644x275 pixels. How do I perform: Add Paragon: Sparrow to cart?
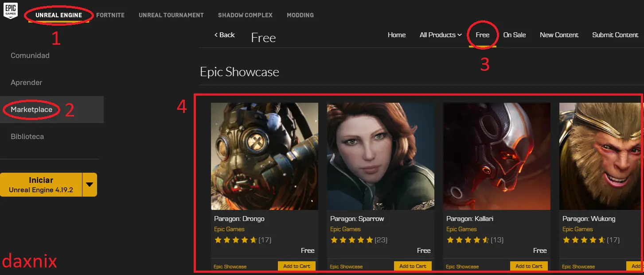[x=413, y=266]
